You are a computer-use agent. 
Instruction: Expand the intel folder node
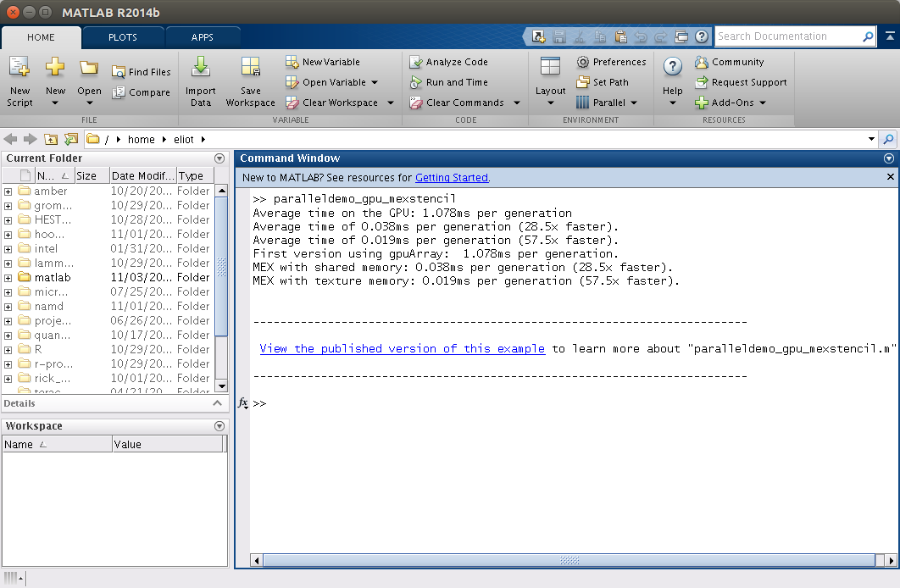(x=8, y=249)
